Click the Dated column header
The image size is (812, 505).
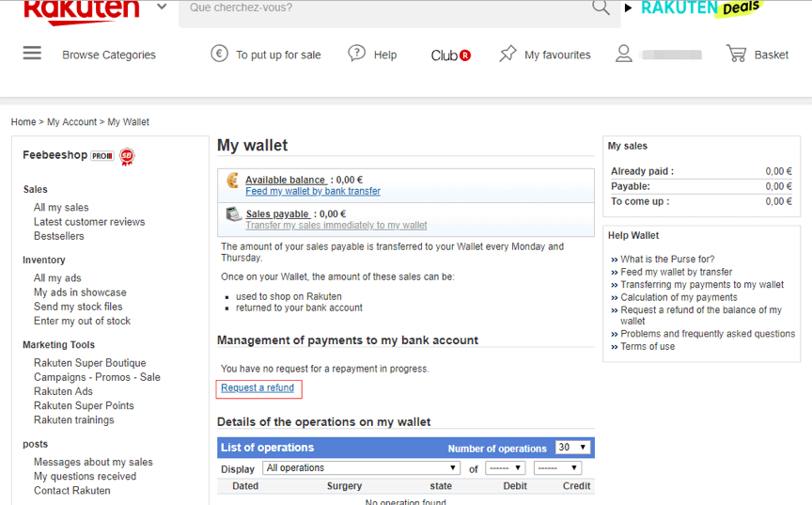click(x=245, y=486)
